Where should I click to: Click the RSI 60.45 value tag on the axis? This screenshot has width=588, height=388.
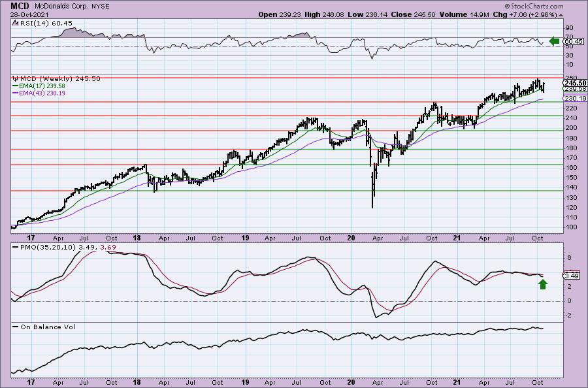[x=574, y=41]
